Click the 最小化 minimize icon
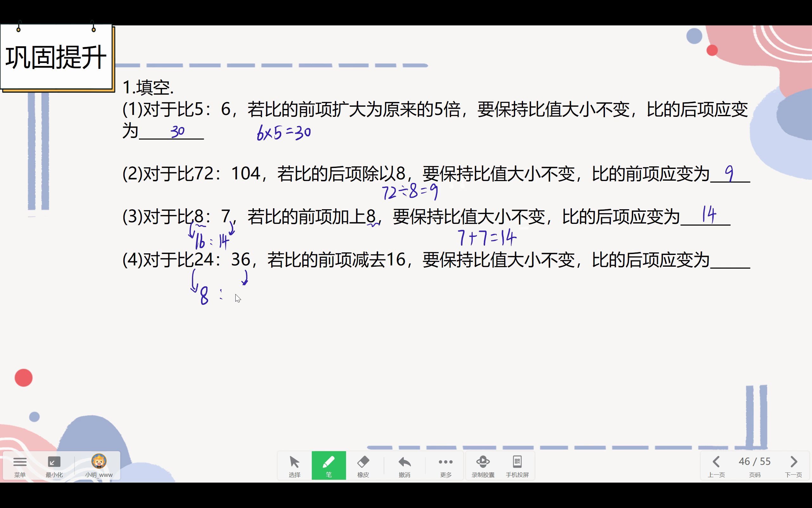The image size is (812, 508). pyautogui.click(x=54, y=466)
